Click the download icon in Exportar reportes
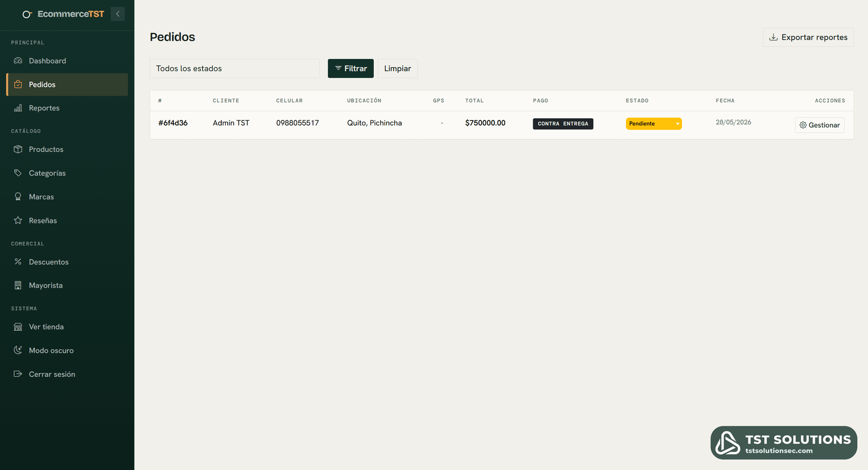The height and width of the screenshot is (470, 868). (x=774, y=37)
